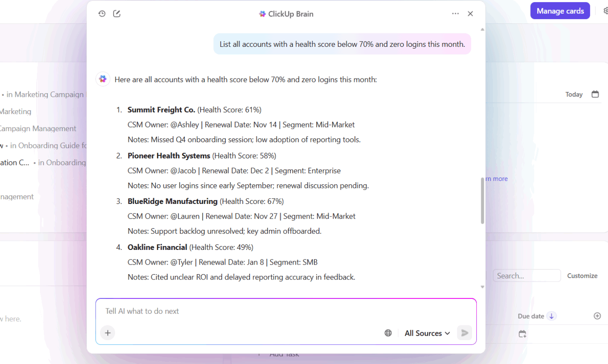Click the 'Health Score: 58%' text

(244, 155)
